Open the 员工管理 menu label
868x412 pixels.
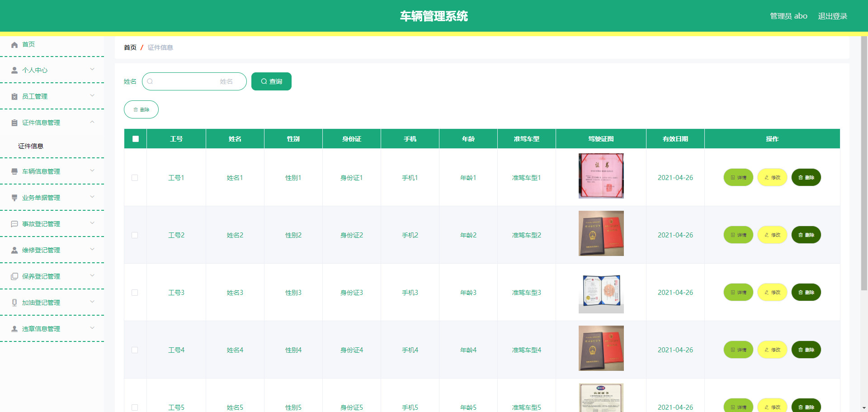point(35,96)
